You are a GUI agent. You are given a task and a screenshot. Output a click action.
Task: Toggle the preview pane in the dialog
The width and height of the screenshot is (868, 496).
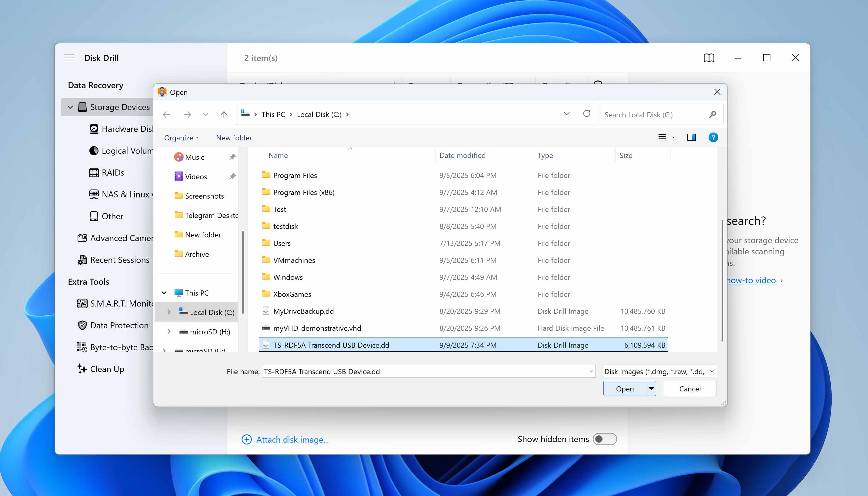coord(691,137)
